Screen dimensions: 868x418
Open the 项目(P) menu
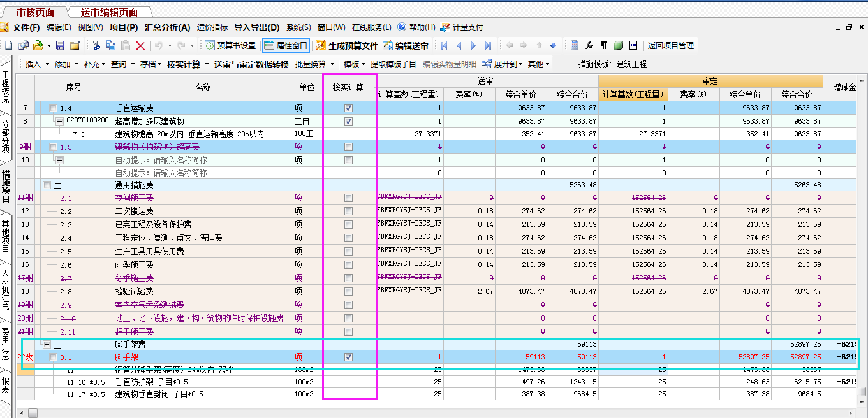click(x=124, y=27)
